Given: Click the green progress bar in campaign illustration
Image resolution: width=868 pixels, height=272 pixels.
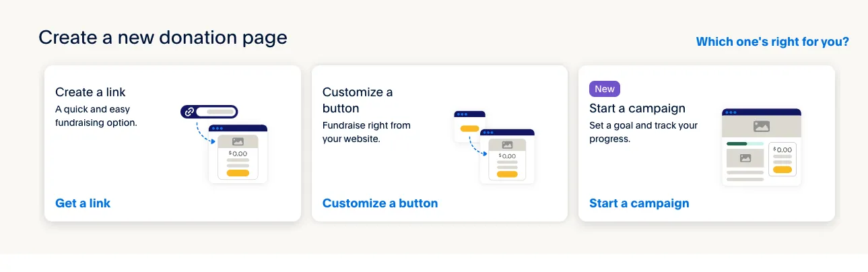Looking at the screenshot, I should click(x=737, y=143).
